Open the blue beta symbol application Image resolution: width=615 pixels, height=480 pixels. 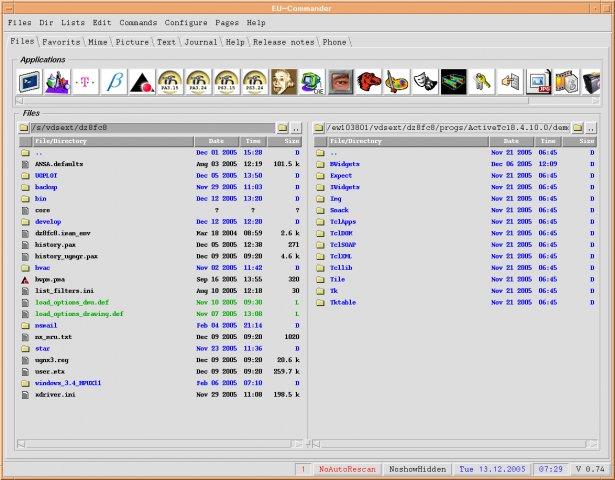[113, 82]
